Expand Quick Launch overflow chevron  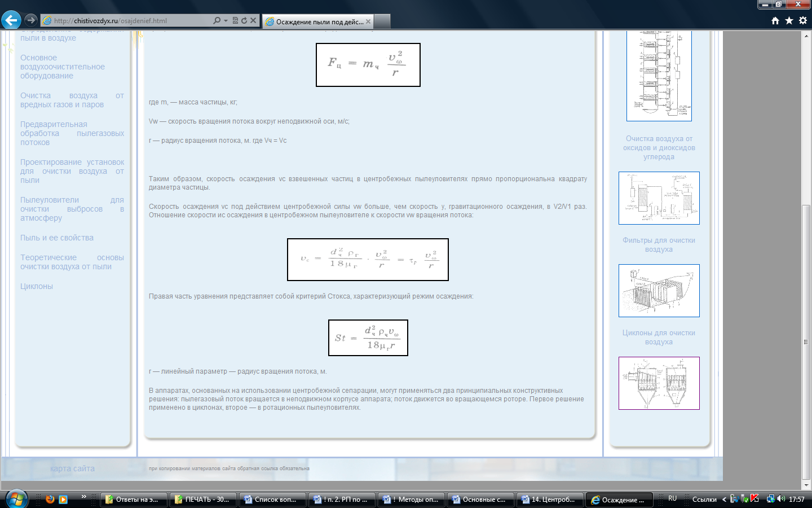click(84, 497)
